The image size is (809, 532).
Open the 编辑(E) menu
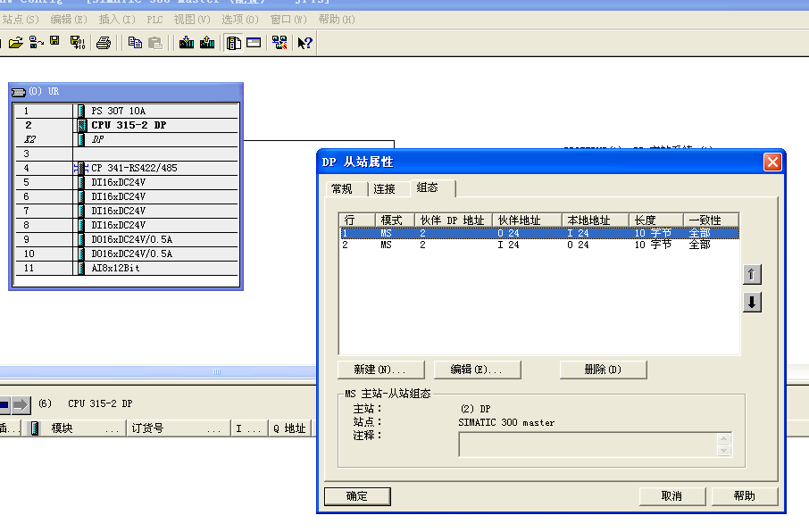(69, 20)
